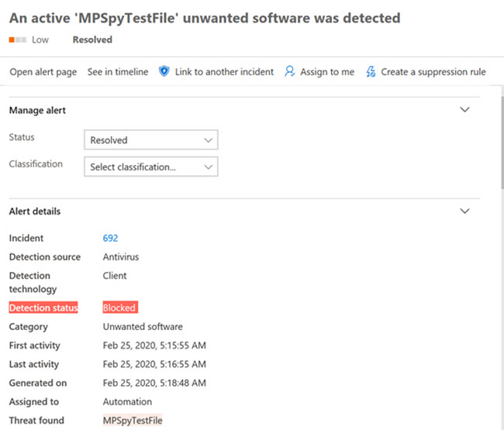Select See in timeline
The width and height of the screenshot is (504, 430).
coord(117,72)
